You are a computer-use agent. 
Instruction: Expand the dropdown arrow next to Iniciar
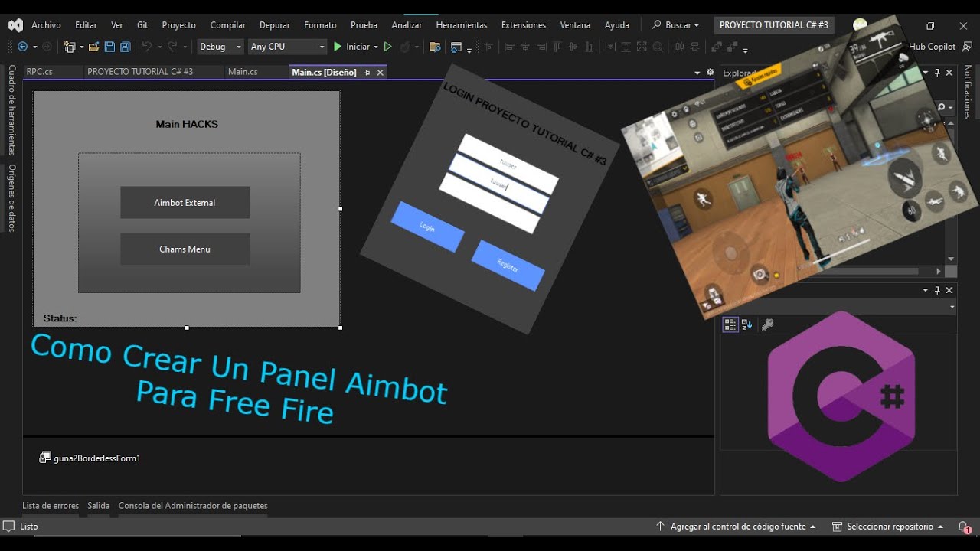coord(376,47)
